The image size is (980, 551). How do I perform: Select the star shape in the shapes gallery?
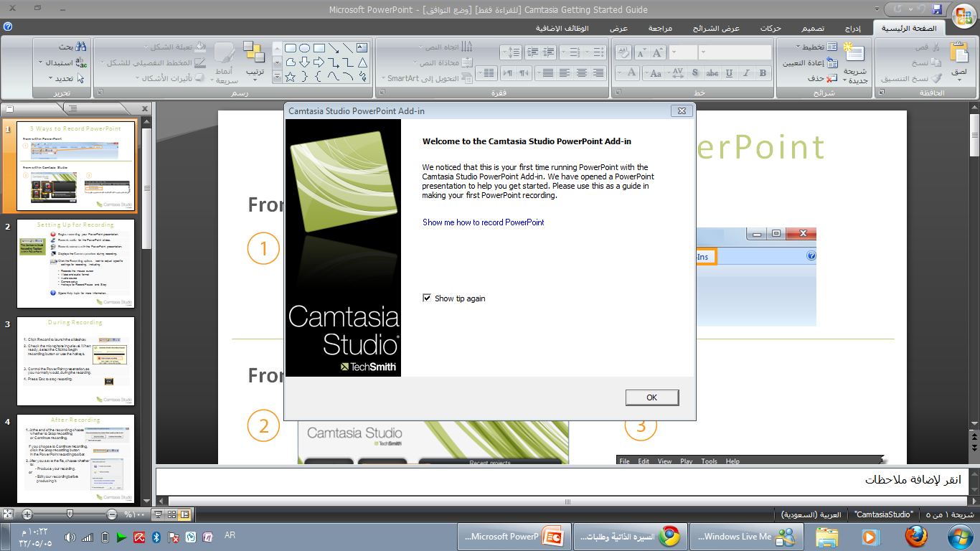(291, 77)
